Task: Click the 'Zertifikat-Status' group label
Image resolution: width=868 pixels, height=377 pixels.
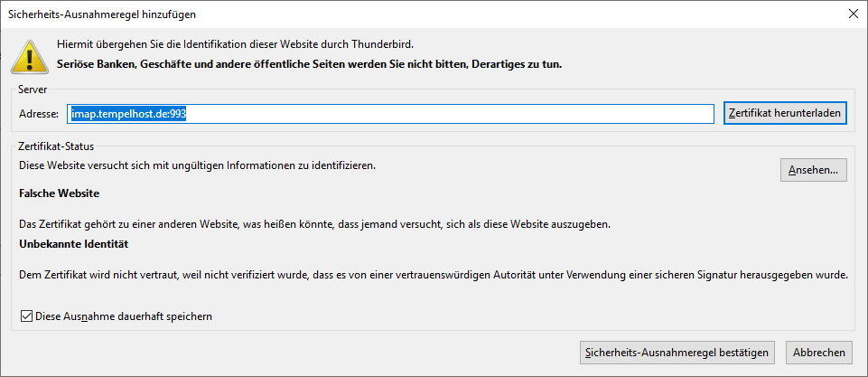Action: (x=56, y=146)
